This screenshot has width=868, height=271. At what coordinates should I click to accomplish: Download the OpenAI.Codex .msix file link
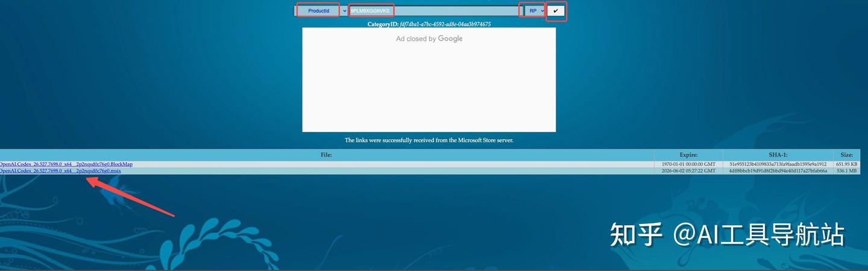click(x=60, y=171)
